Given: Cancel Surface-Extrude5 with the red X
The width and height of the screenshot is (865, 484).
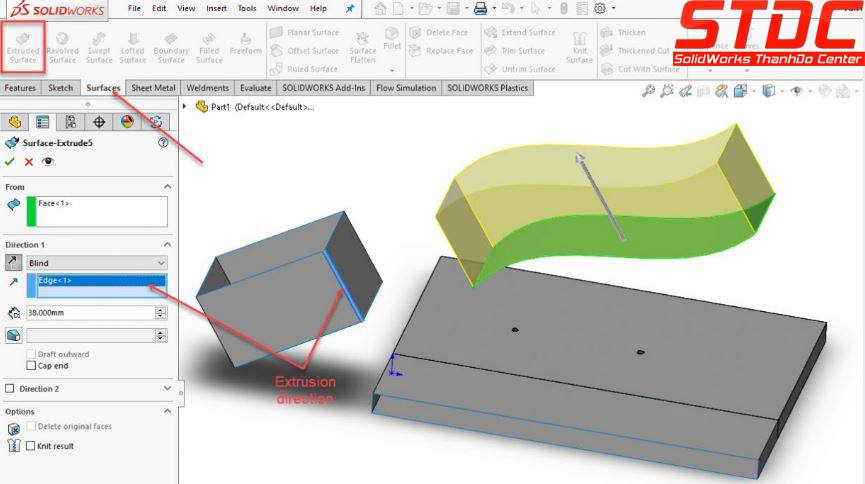Looking at the screenshot, I should pos(29,162).
